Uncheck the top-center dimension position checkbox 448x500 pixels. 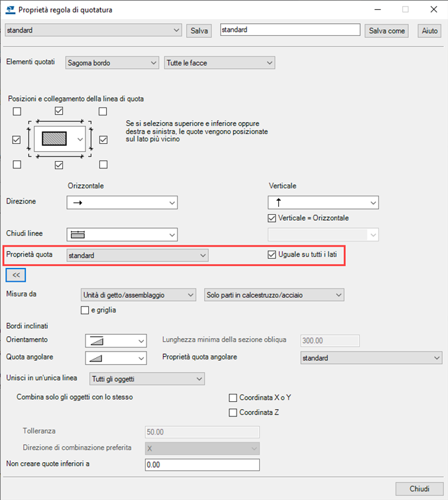[x=59, y=111]
